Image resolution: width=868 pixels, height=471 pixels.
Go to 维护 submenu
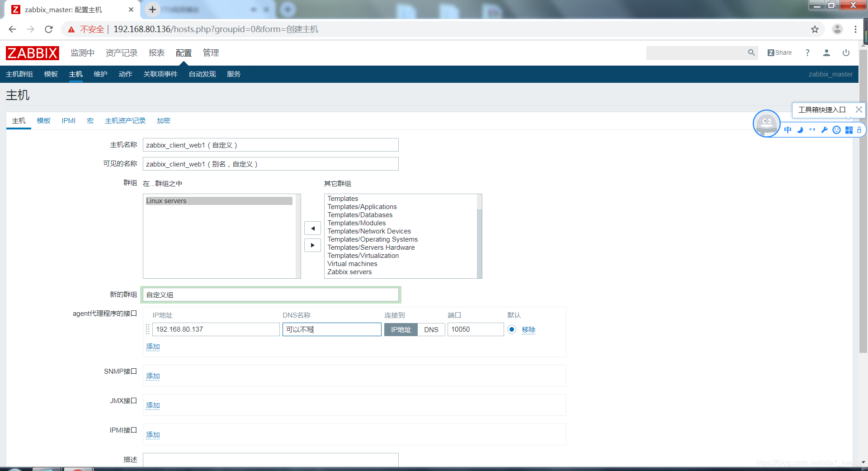pyautogui.click(x=101, y=74)
